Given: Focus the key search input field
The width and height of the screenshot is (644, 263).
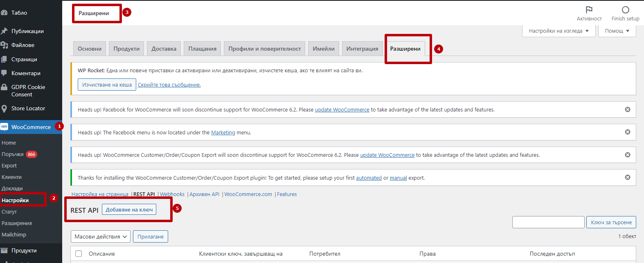Looking at the screenshot, I should tap(548, 222).
